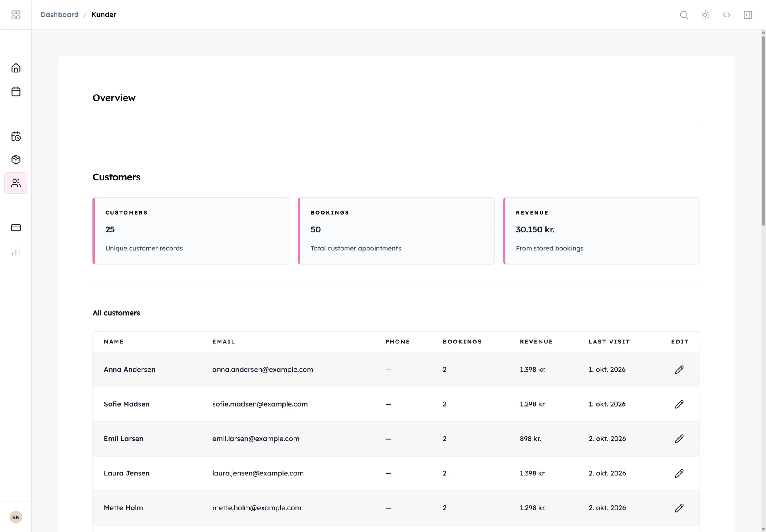
Task: Edit Sofie Madsen with the pencil icon
Action: [679, 404]
